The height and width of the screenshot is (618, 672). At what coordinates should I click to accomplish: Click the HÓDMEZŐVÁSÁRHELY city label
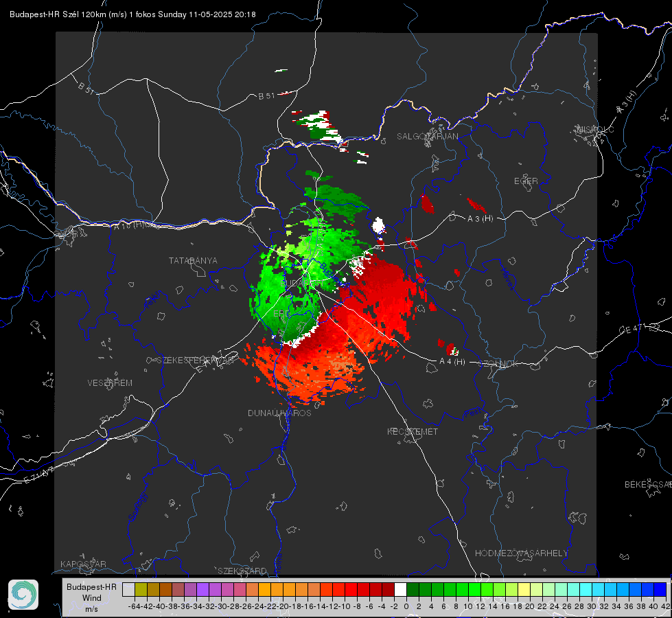coord(521,553)
